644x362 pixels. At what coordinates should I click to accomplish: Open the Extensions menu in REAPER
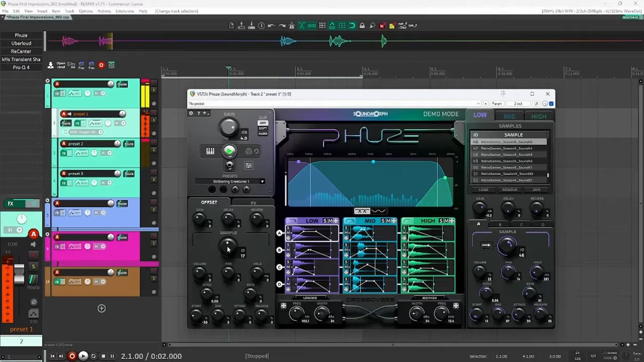pyautogui.click(x=125, y=11)
